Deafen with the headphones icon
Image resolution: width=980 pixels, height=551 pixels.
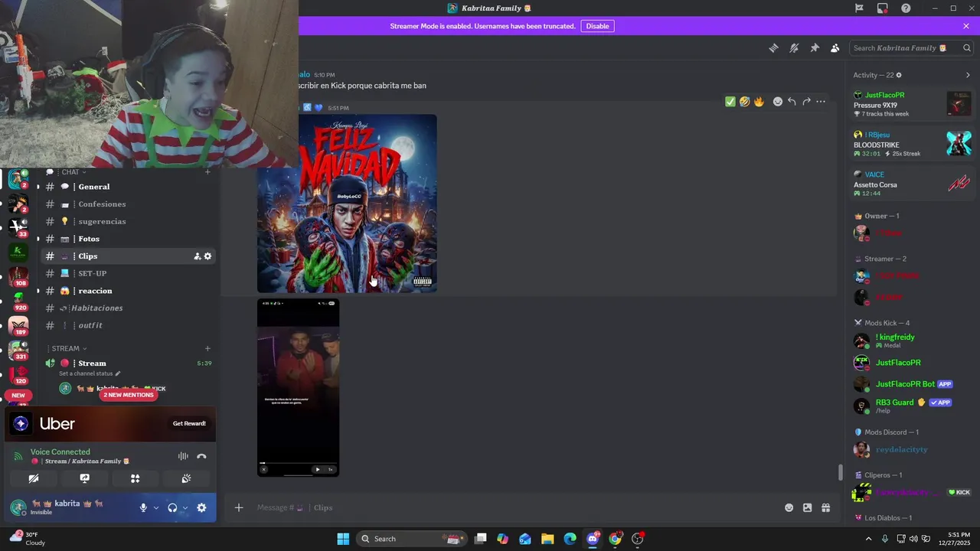(x=172, y=507)
